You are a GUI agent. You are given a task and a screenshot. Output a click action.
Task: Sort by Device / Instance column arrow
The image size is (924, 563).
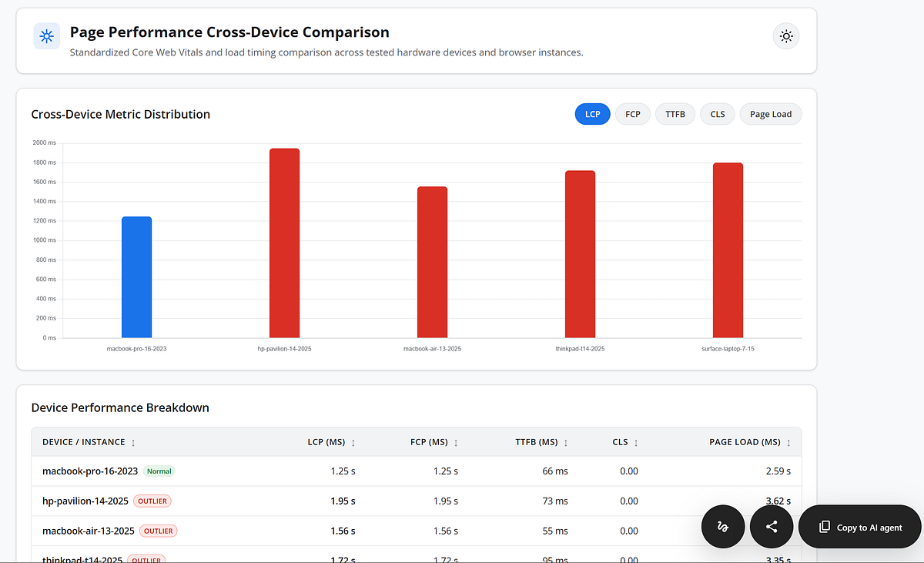[x=133, y=443]
